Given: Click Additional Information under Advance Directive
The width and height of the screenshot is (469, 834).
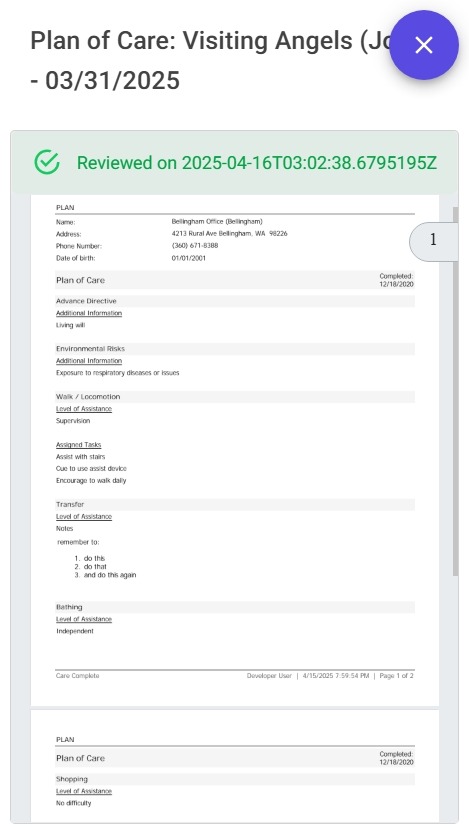Looking at the screenshot, I should pos(89,313).
